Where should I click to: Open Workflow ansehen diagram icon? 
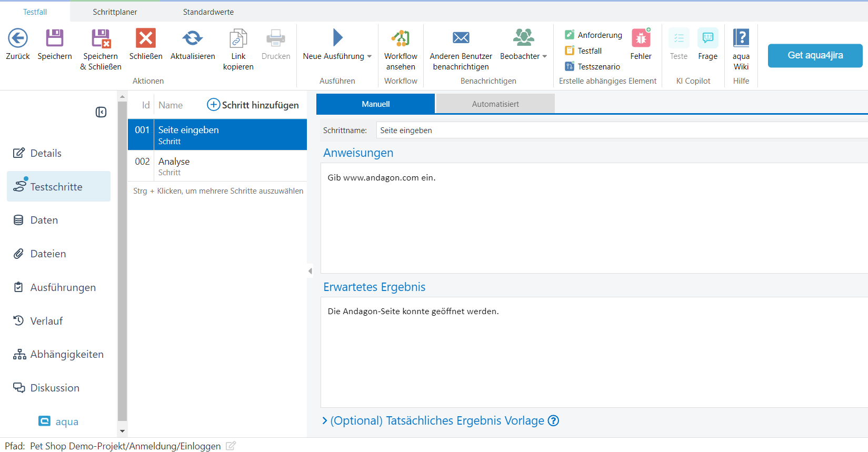click(401, 38)
